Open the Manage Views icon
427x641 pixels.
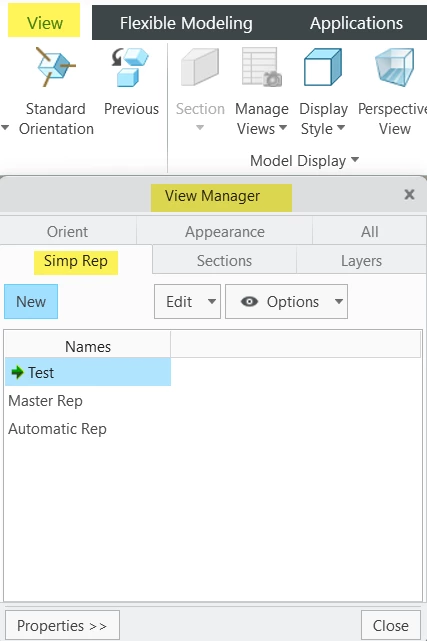point(262,67)
